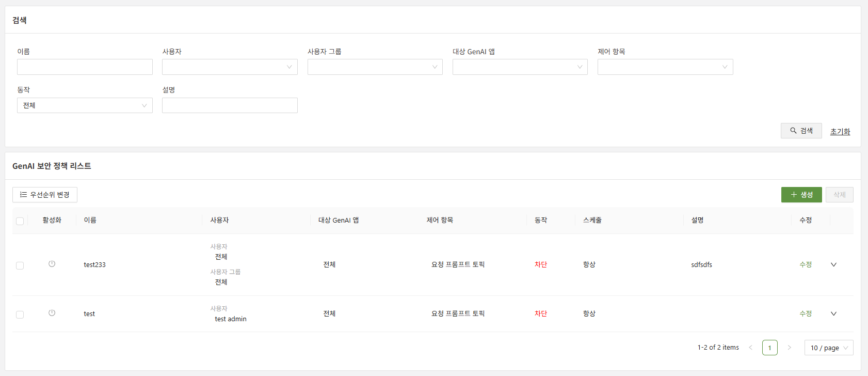This screenshot has height=376, width=868.
Task: Click the 우선순위 변경 list icon button
Action: coord(45,195)
